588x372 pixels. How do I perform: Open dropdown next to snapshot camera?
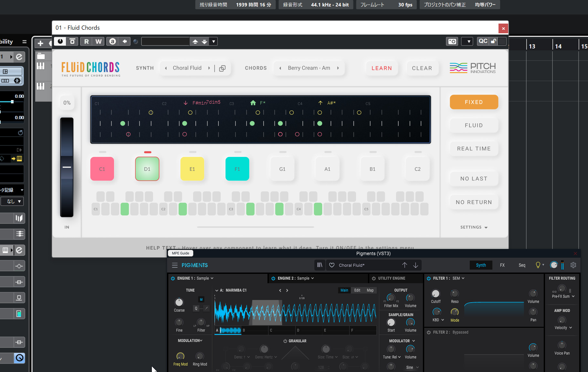[467, 41]
